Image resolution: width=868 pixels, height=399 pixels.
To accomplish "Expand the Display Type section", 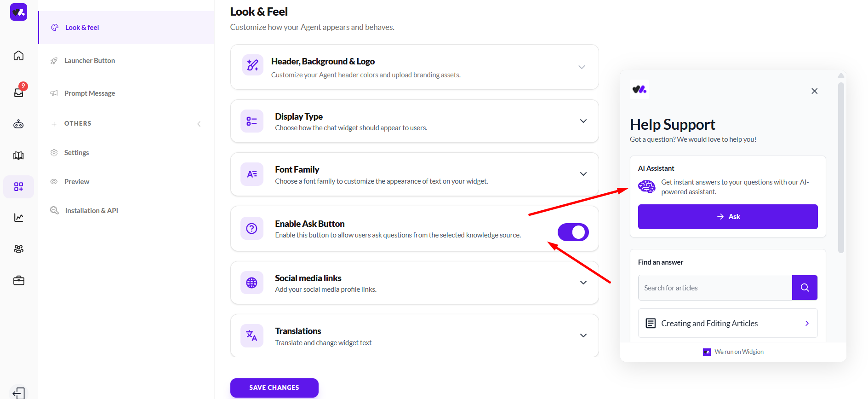I will (583, 121).
